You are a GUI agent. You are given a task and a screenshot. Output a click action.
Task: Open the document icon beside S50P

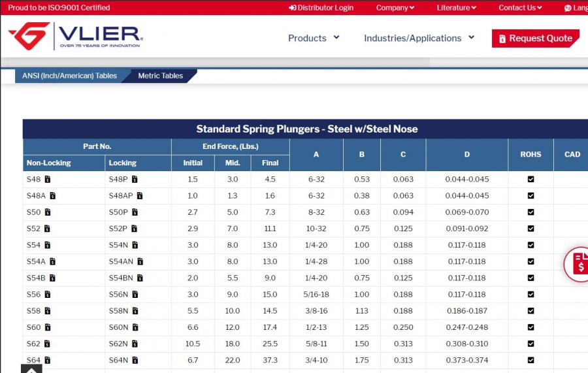pos(135,212)
